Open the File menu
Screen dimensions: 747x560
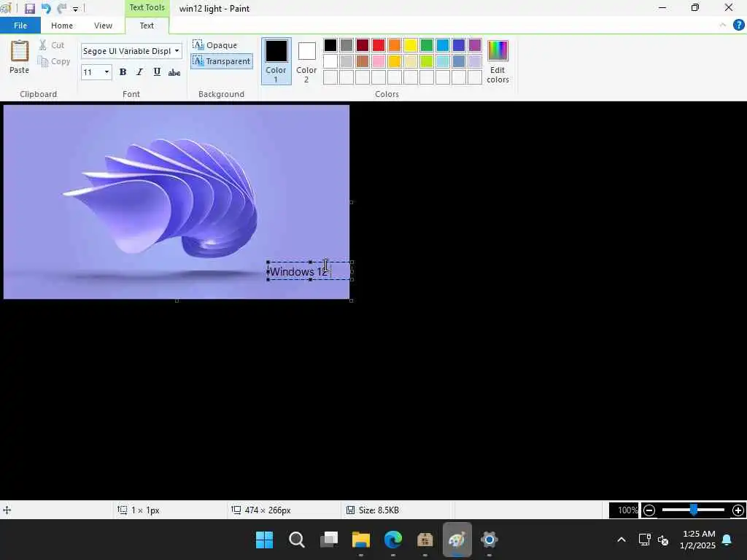click(20, 26)
